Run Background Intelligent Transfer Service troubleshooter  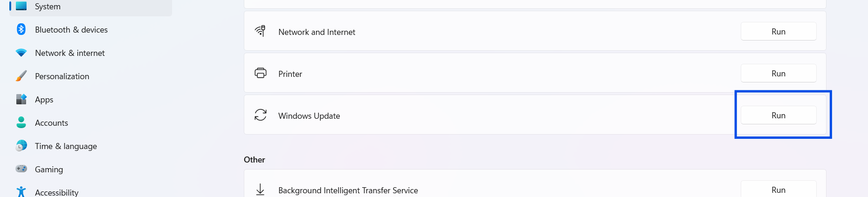[x=778, y=190]
